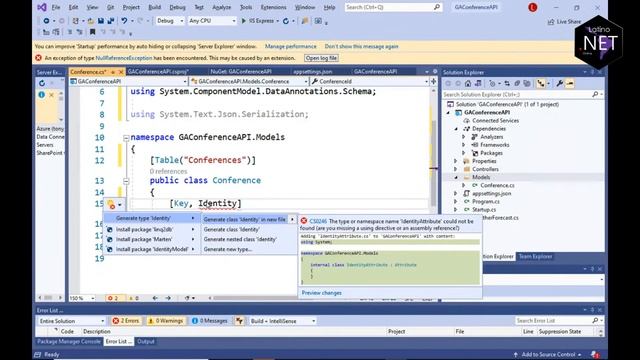This screenshot has height=360, width=640.
Task: Switch to the Team Explorer tab
Action: click(x=535, y=256)
